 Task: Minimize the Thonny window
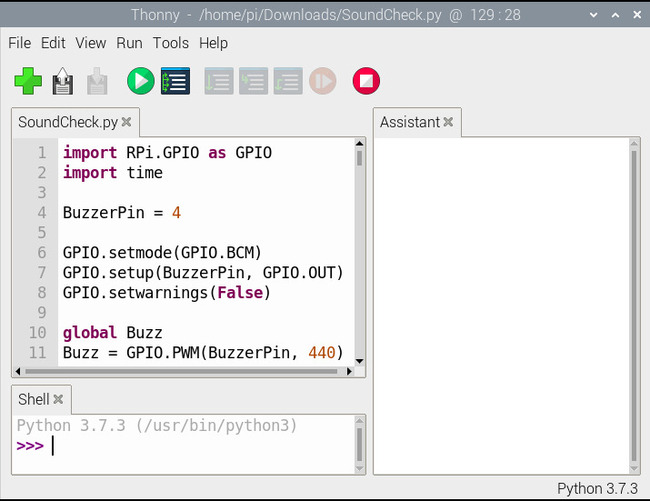594,15
